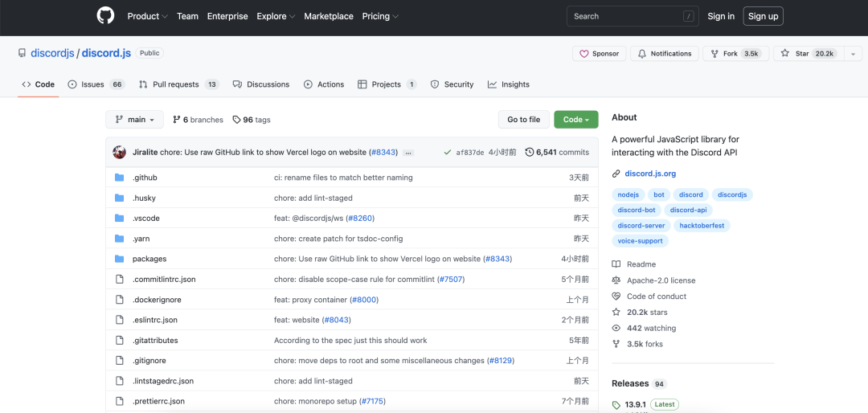The height and width of the screenshot is (413, 868).
Task: Click the Notifications button
Action: click(x=665, y=54)
